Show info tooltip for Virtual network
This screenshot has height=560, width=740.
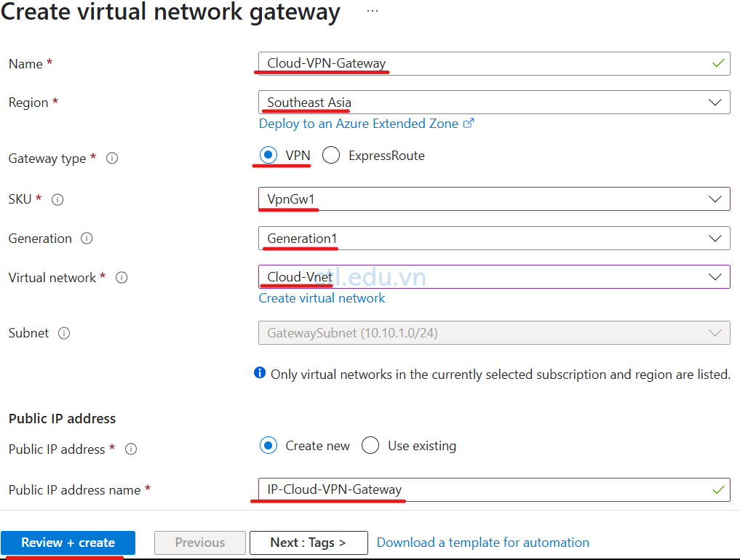click(x=122, y=277)
